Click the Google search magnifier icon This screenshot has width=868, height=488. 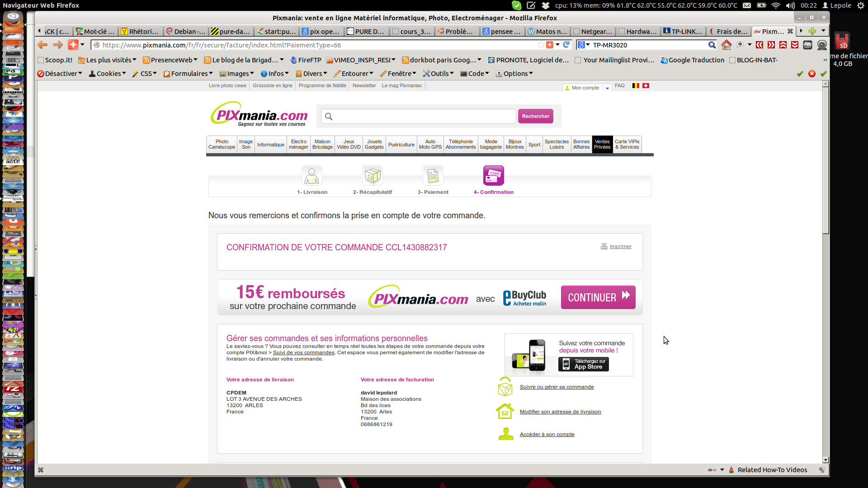pos(712,45)
